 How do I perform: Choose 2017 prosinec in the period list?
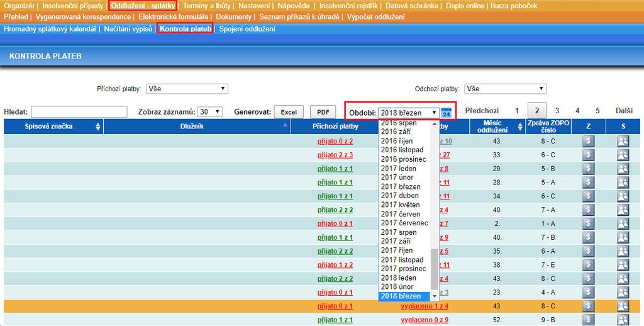pyautogui.click(x=403, y=269)
